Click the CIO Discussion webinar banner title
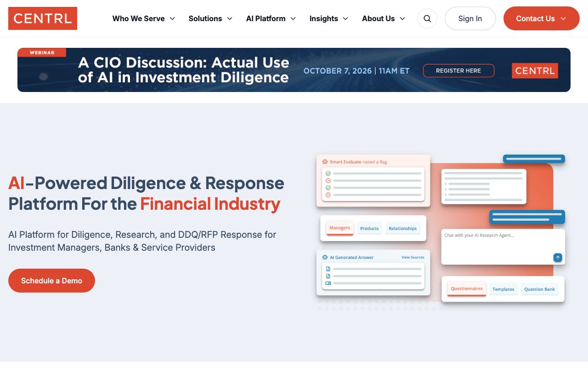Viewport: 588px width, 368px height. pyautogui.click(x=184, y=70)
